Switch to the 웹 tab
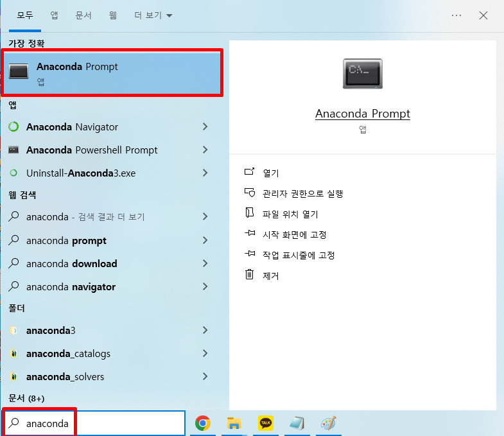Image resolution: width=504 pixels, height=436 pixels. (x=112, y=15)
